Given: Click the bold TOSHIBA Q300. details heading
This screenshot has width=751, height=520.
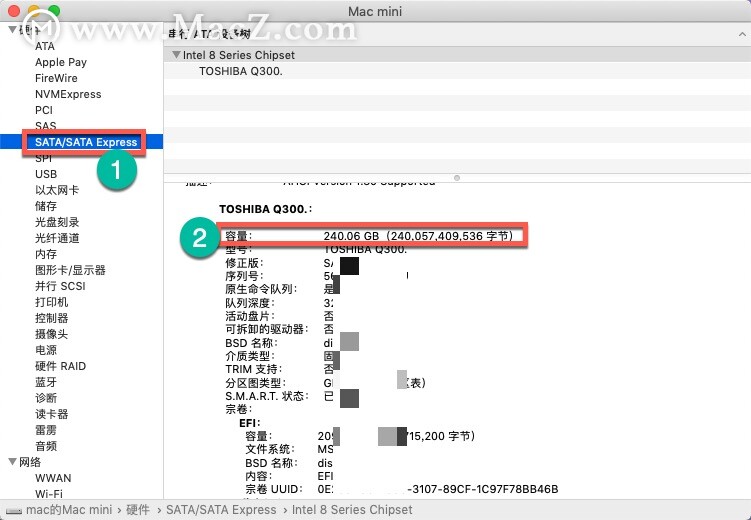Looking at the screenshot, I should [x=265, y=209].
